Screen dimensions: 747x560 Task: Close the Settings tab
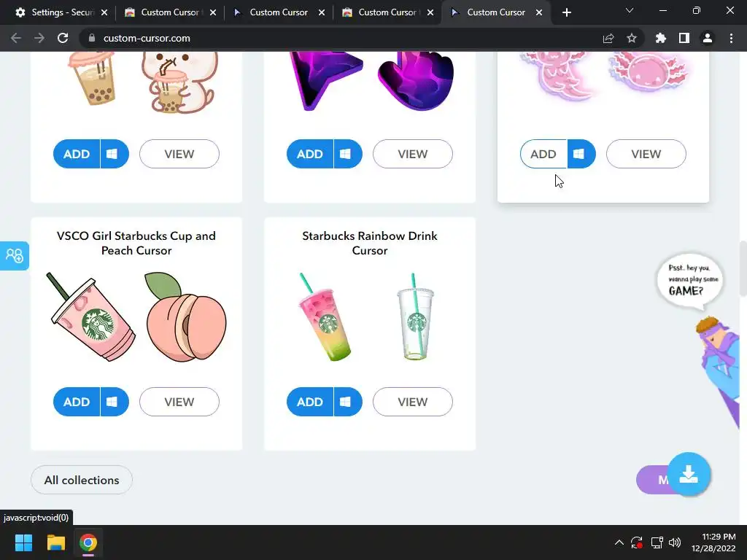click(104, 12)
